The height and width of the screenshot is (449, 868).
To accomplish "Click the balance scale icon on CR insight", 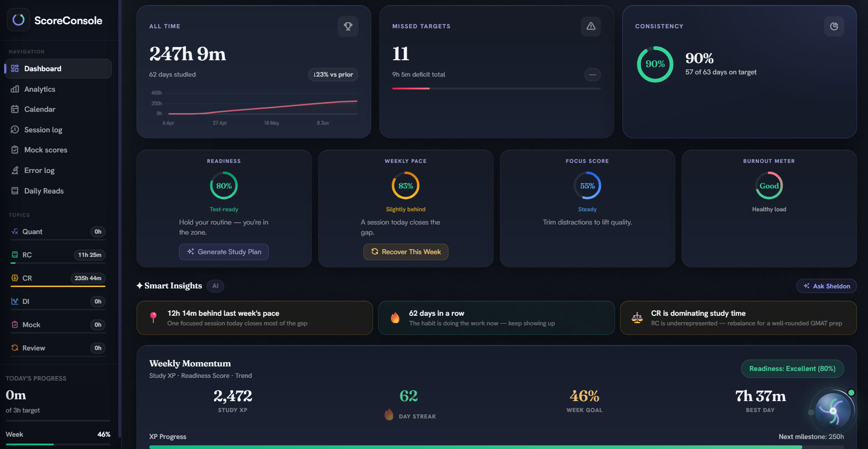I will click(x=637, y=318).
